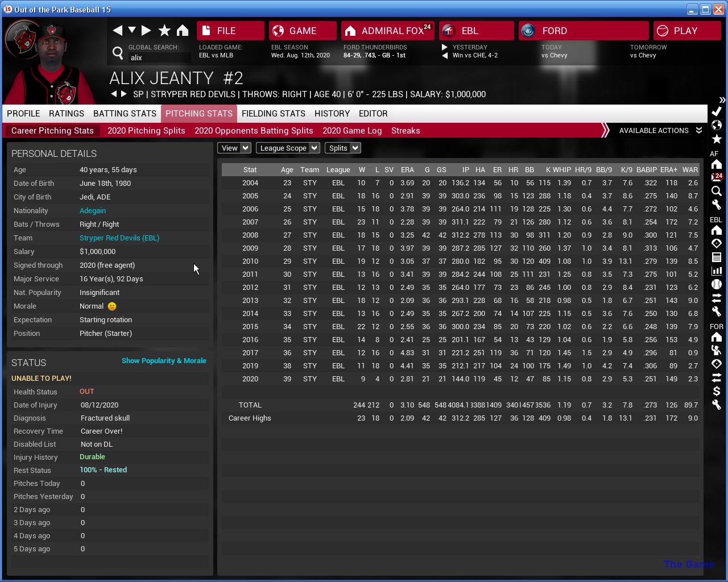This screenshot has width=728, height=582.
Task: Expand the AVAILABLE ACTIONS menu
Action: [x=660, y=131]
